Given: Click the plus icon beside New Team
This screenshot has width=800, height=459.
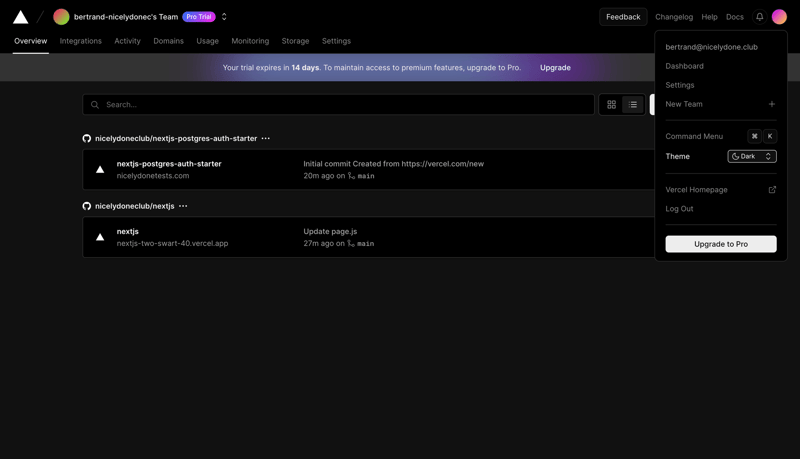Looking at the screenshot, I should (x=772, y=104).
